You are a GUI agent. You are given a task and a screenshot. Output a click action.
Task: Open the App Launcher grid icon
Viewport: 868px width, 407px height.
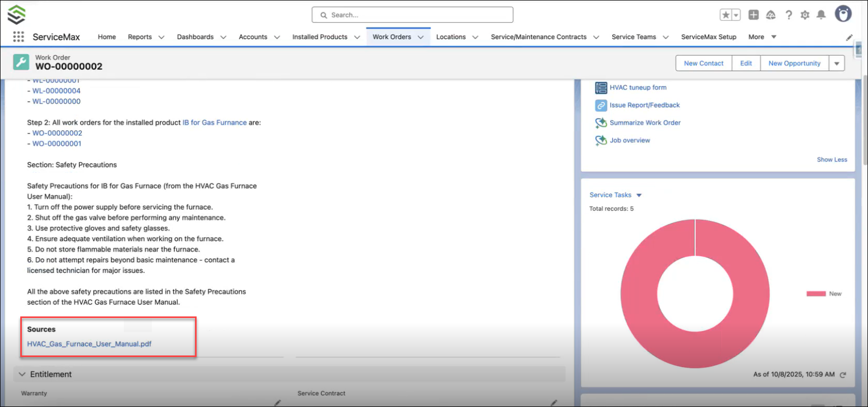(18, 37)
